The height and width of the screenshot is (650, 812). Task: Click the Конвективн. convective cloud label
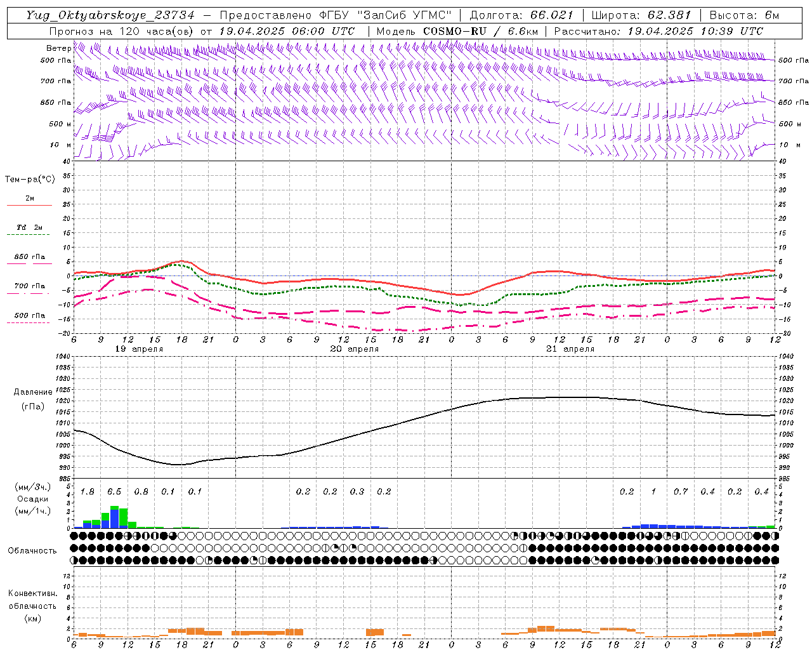(32, 594)
